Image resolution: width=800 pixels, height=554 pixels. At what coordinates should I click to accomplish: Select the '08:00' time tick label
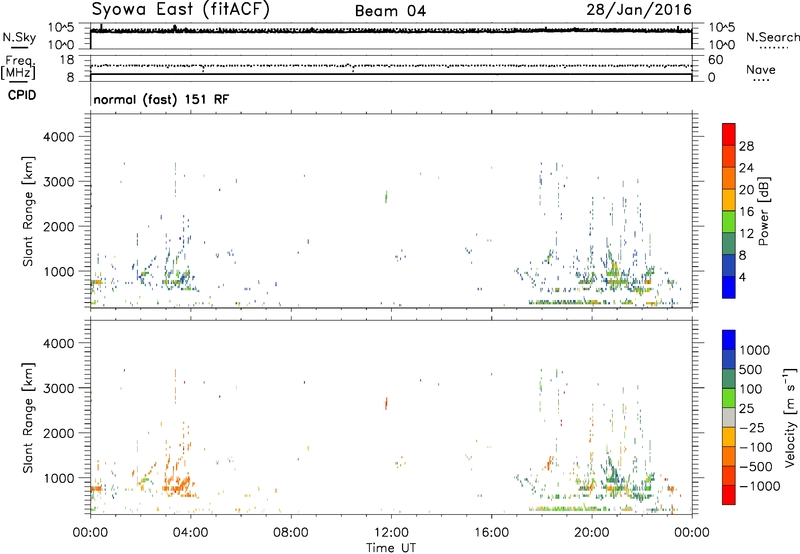pos(290,533)
